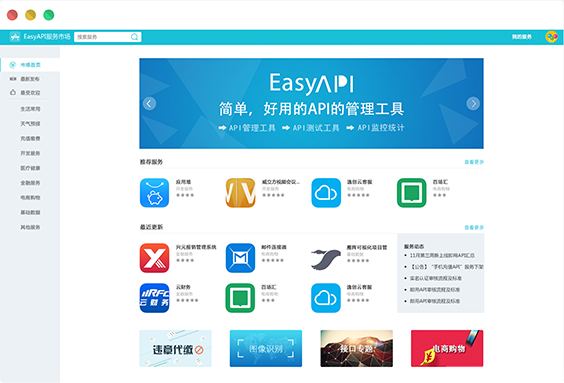Click the NEW icon beside 最新发布
Screen dimensions: 564x383
[13, 79]
